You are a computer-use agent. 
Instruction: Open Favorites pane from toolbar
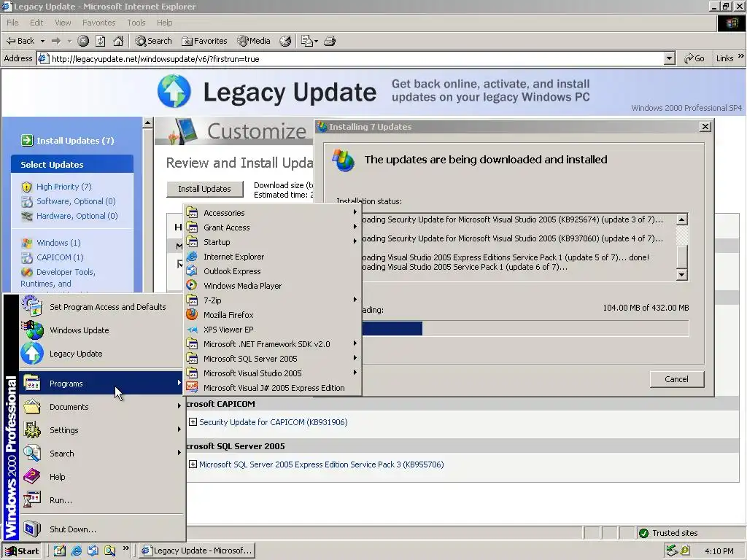[x=205, y=41]
